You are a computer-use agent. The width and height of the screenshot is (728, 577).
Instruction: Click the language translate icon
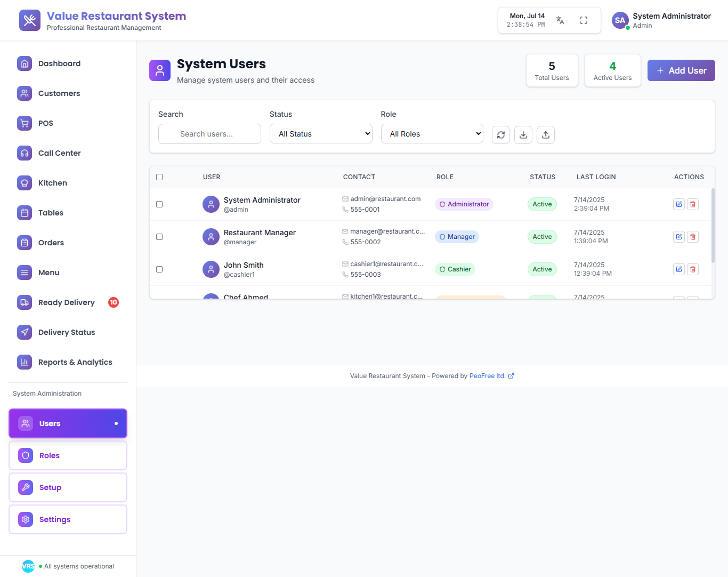(x=560, y=20)
